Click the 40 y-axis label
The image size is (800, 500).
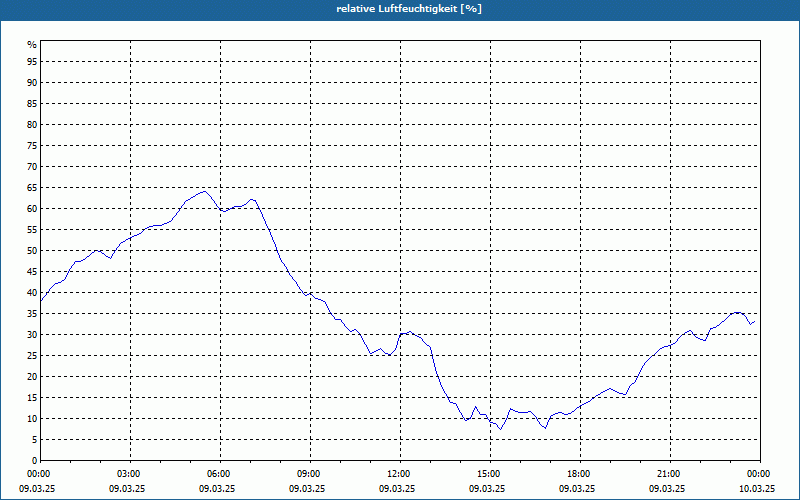coord(32,293)
